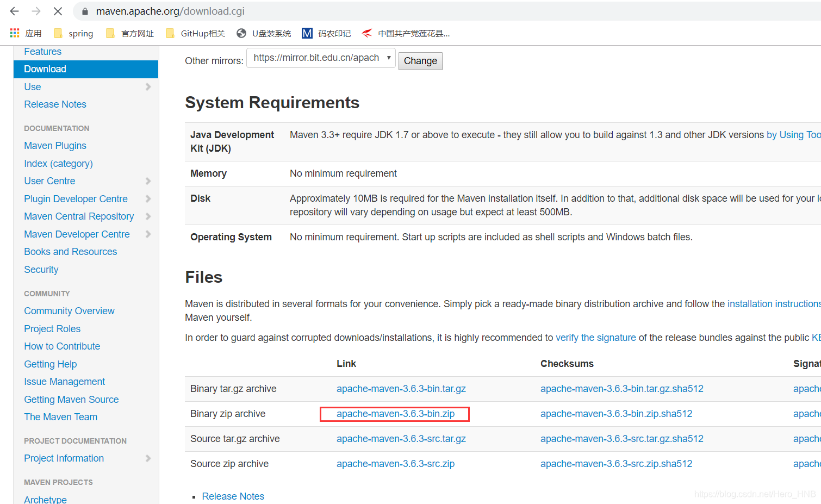Screen dimensions: 821x504
Task: Download apache-maven-3.6.3-bin.tar.gz
Action: [x=401, y=389]
